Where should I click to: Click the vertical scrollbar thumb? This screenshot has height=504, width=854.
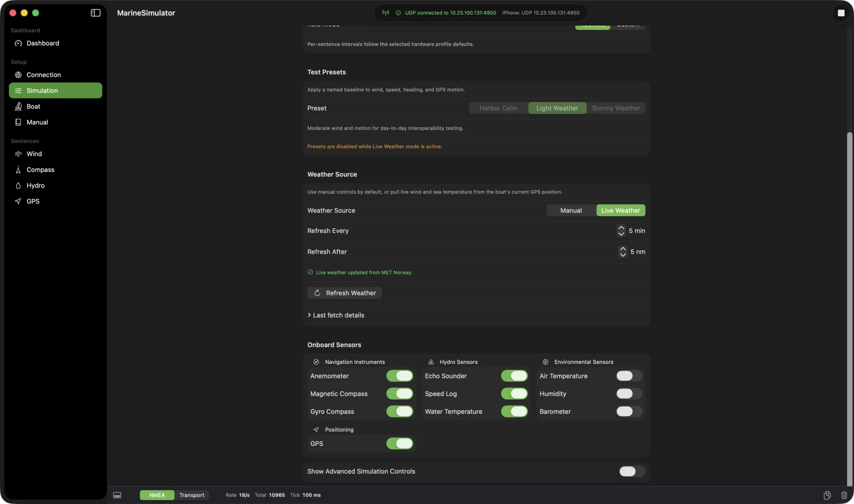(x=850, y=309)
